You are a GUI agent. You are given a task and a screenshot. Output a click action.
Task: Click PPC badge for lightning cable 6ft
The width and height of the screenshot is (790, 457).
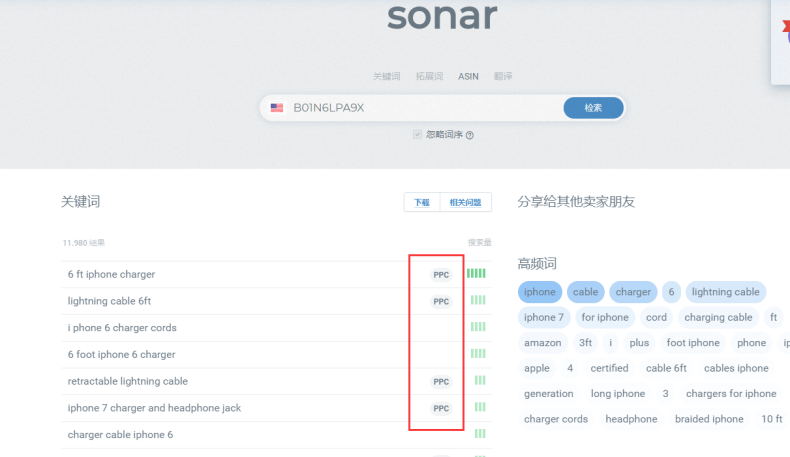pos(441,301)
